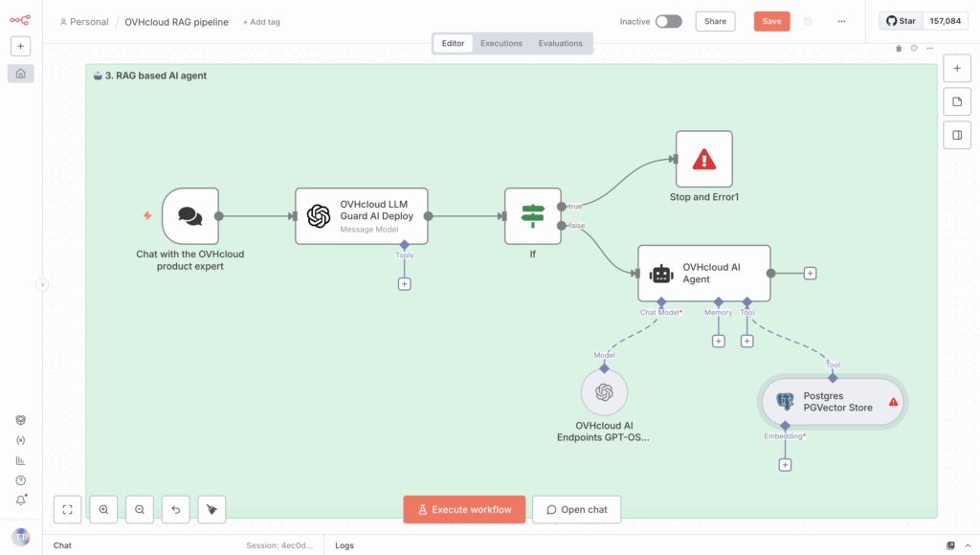
Task: Open the Postgres PGVector Store node
Action: pos(832,402)
